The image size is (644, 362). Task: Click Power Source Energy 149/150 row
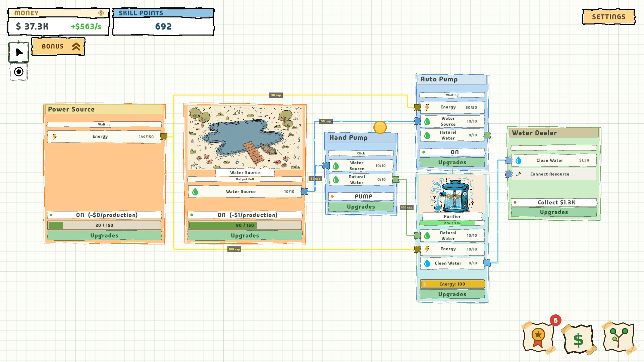coord(104,136)
